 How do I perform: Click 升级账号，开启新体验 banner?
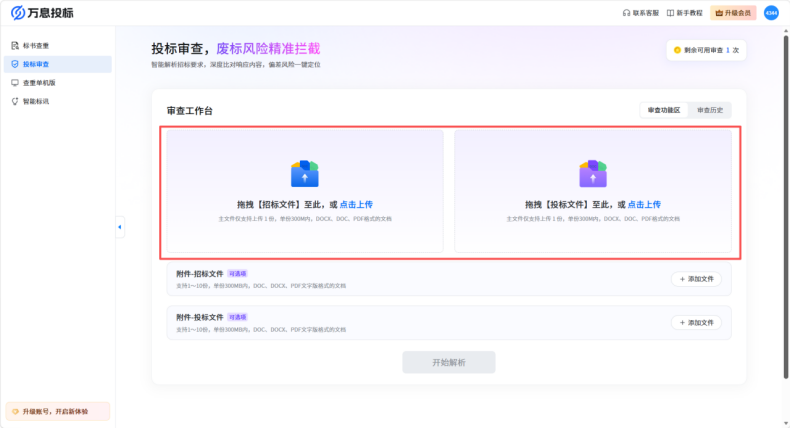click(x=58, y=411)
